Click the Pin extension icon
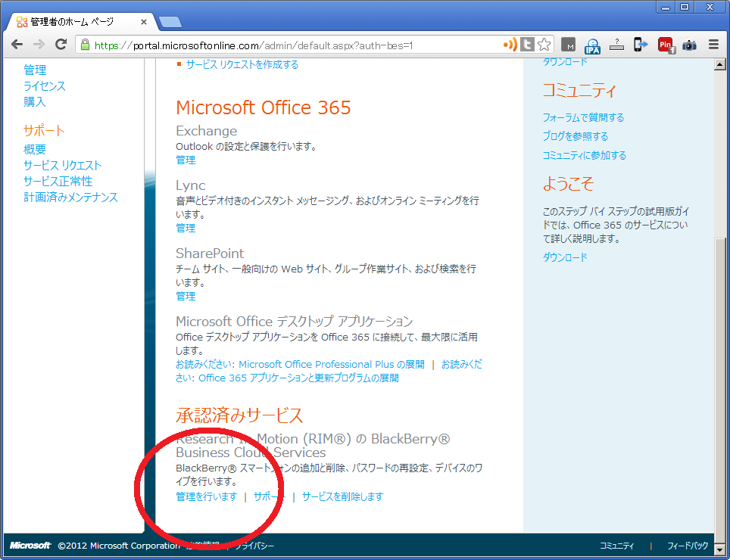The width and height of the screenshot is (730, 560). pyautogui.click(x=666, y=45)
